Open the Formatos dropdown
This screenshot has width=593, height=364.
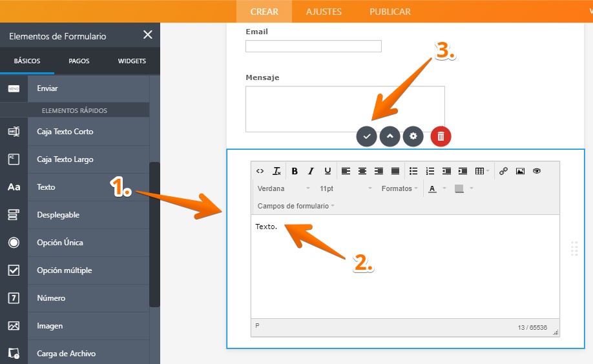(x=399, y=188)
